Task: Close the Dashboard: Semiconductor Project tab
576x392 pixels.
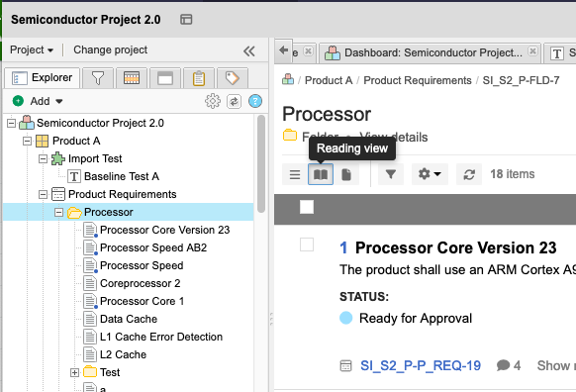Action: [x=532, y=51]
